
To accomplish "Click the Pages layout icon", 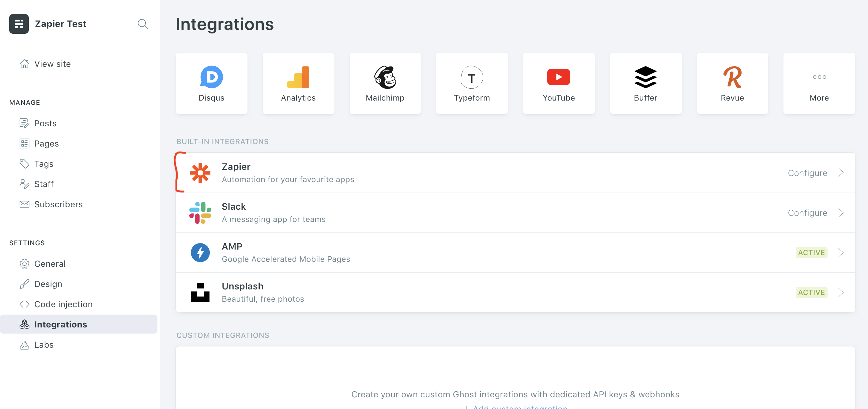I will click(24, 143).
